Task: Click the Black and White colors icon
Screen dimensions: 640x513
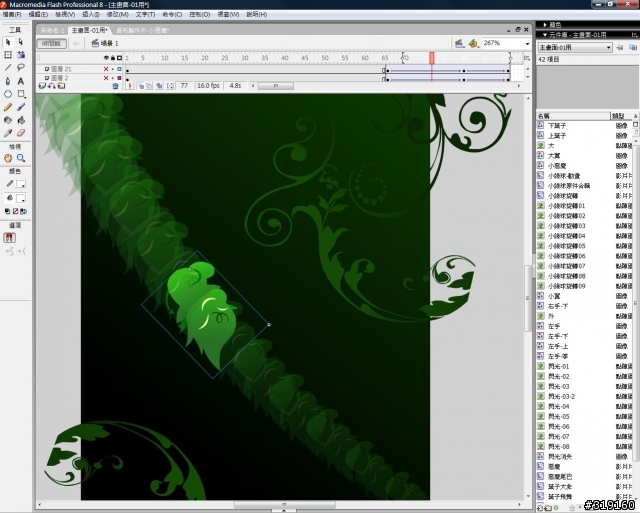Action: 7,211
